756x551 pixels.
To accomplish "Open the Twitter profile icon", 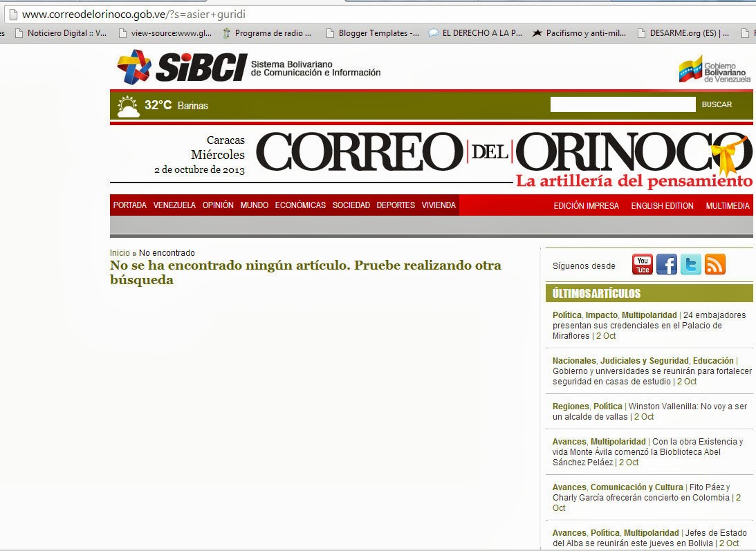I will tap(690, 264).
